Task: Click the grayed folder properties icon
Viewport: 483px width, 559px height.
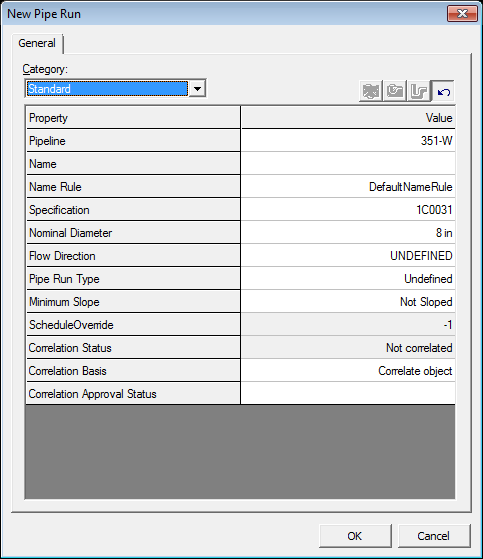Action: point(395,91)
